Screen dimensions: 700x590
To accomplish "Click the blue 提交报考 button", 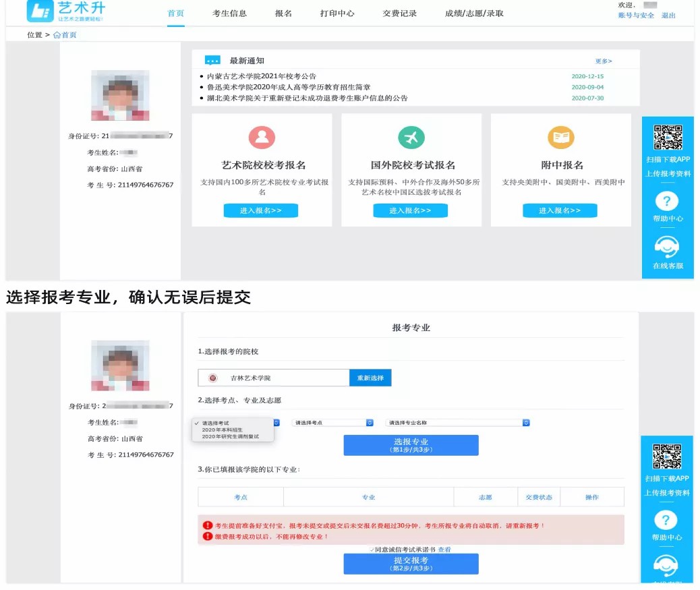I will [x=411, y=564].
